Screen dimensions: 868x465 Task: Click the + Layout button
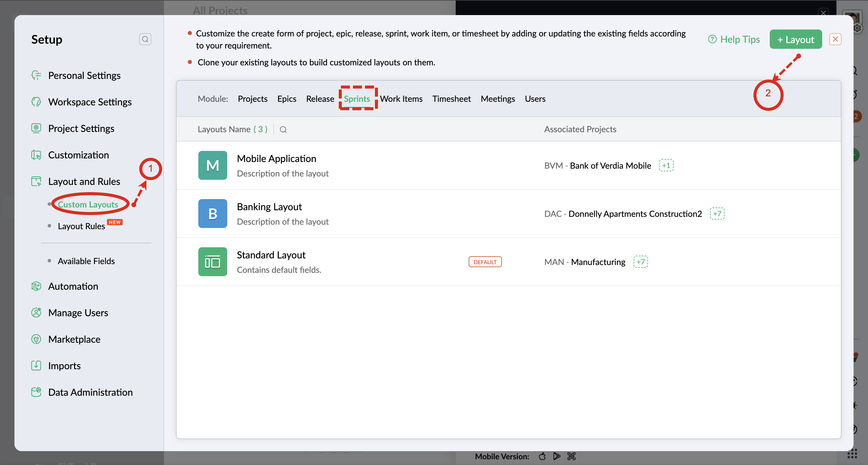coord(796,39)
